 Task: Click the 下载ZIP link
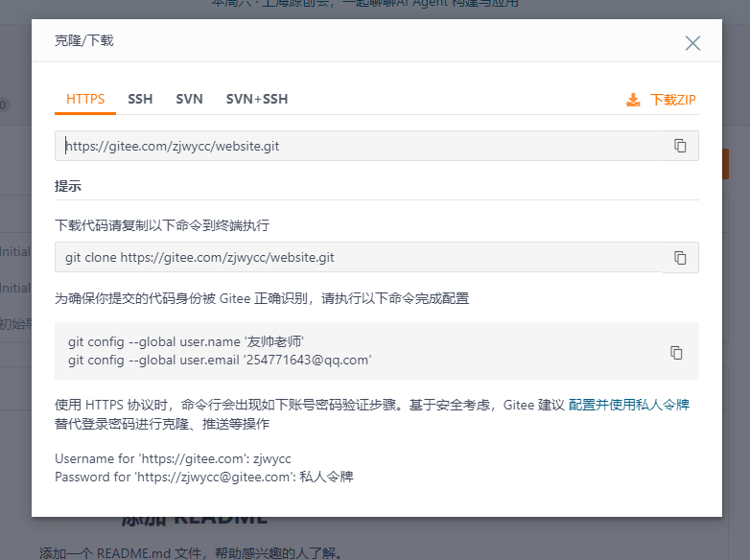tap(672, 100)
